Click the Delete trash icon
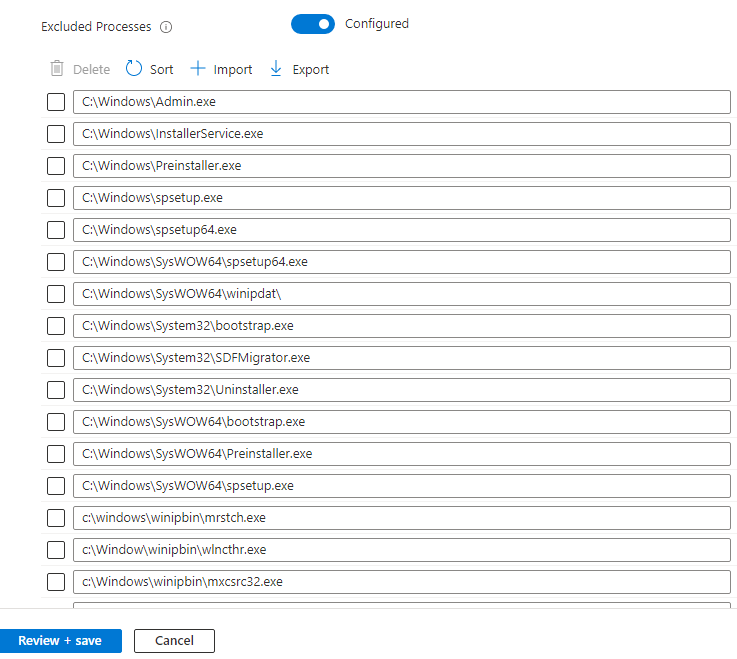The width and height of the screenshot is (737, 659). pyautogui.click(x=56, y=69)
